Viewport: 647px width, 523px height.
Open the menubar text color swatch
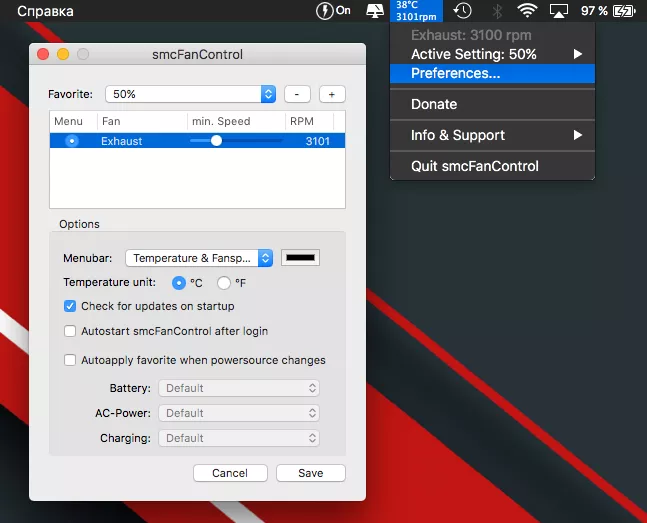pyautogui.click(x=301, y=258)
